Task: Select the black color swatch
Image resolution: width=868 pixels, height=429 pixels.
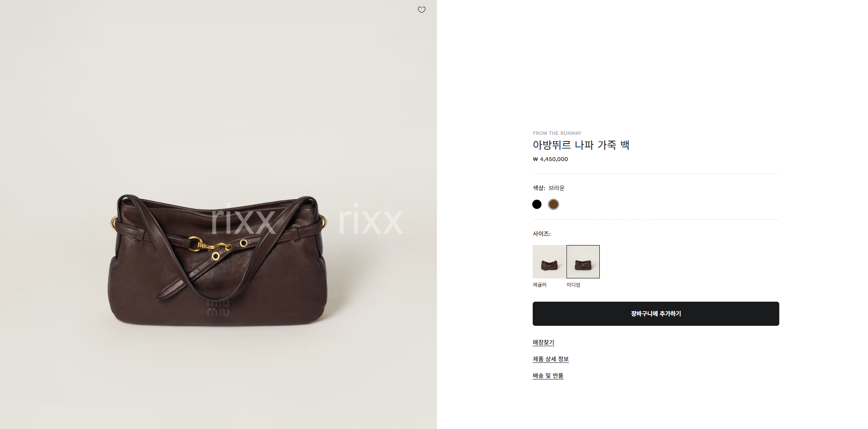Action: [x=537, y=204]
